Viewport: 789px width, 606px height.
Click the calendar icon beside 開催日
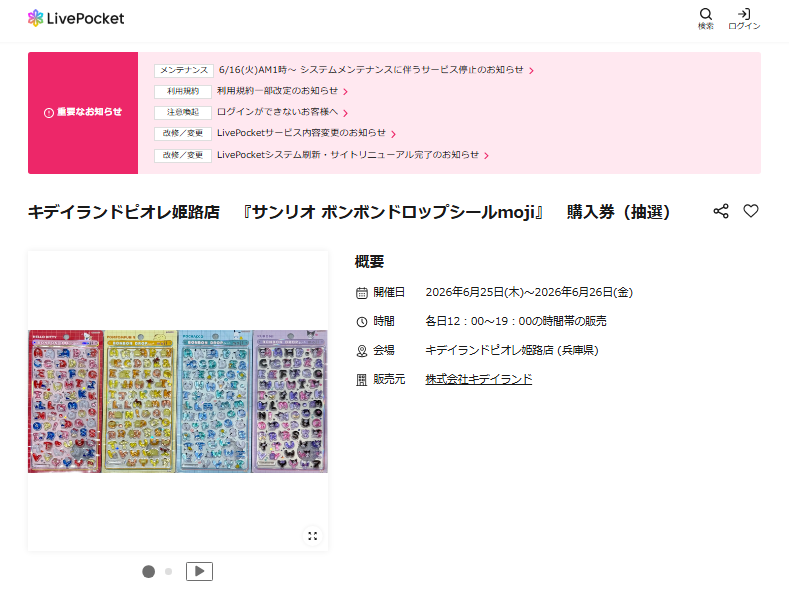[362, 292]
